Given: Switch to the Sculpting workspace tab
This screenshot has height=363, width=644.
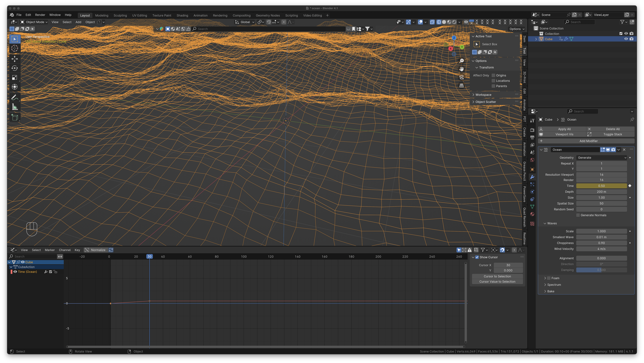Looking at the screenshot, I should pos(120,15).
